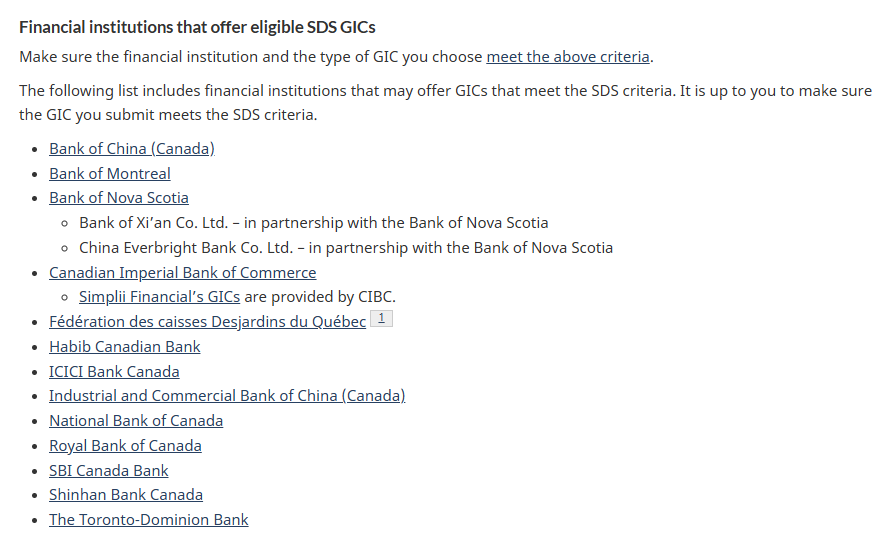This screenshot has height=533, width=878.
Task: Click the China Everbright Bank list item
Action: (x=345, y=248)
